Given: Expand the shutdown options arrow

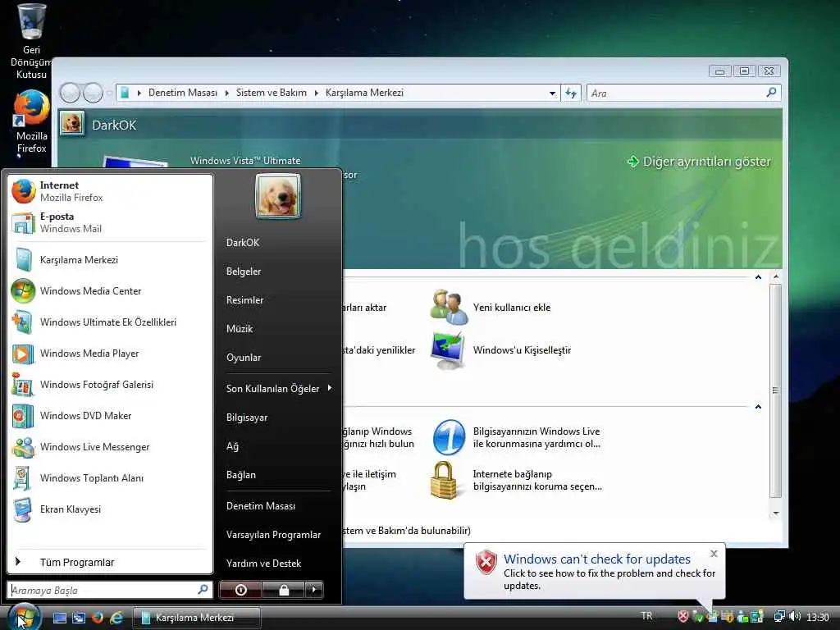Looking at the screenshot, I should [x=314, y=590].
